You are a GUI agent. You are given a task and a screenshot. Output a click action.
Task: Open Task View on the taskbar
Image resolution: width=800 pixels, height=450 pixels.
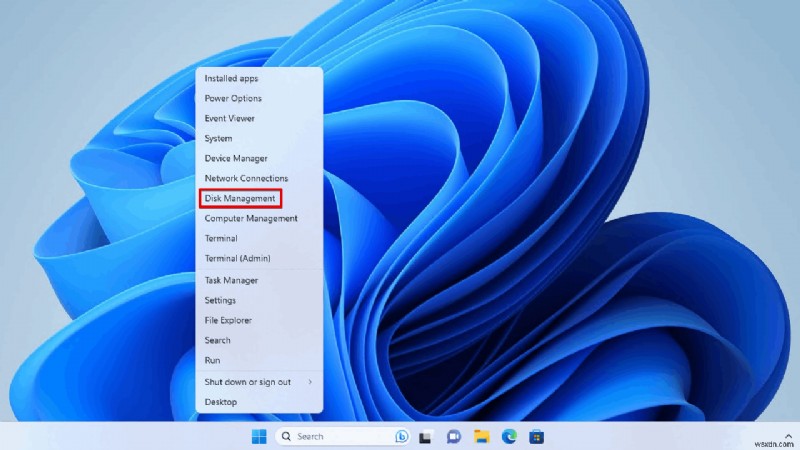pyautogui.click(x=426, y=437)
